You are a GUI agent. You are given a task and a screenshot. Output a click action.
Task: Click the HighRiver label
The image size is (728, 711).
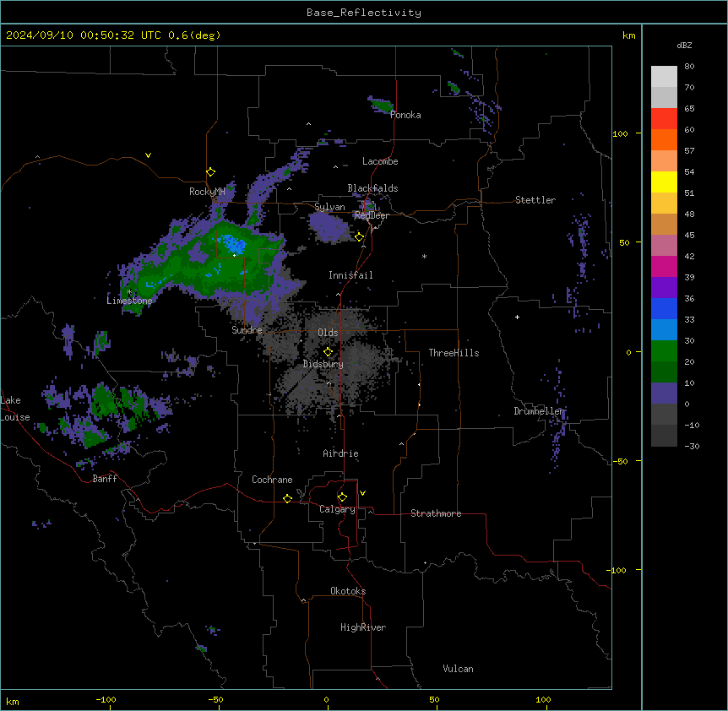[x=363, y=627]
